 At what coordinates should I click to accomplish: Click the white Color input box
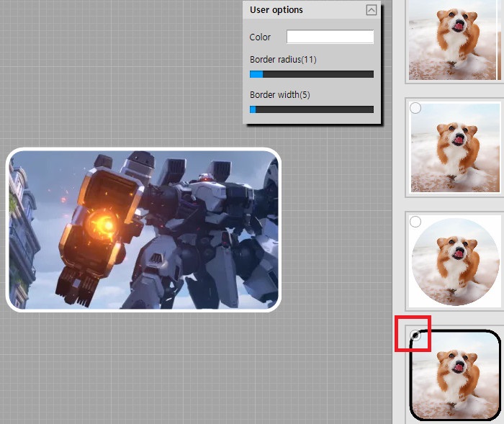coord(330,37)
